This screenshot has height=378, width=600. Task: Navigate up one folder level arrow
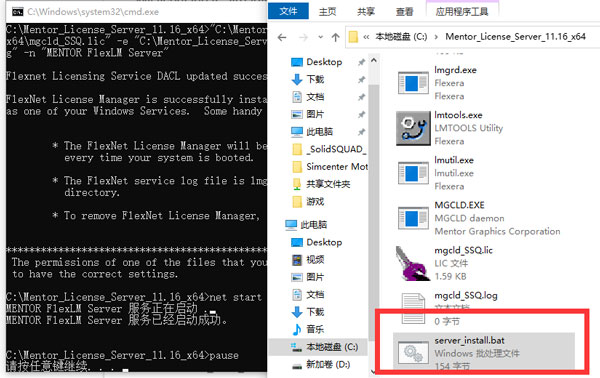pyautogui.click(x=336, y=37)
